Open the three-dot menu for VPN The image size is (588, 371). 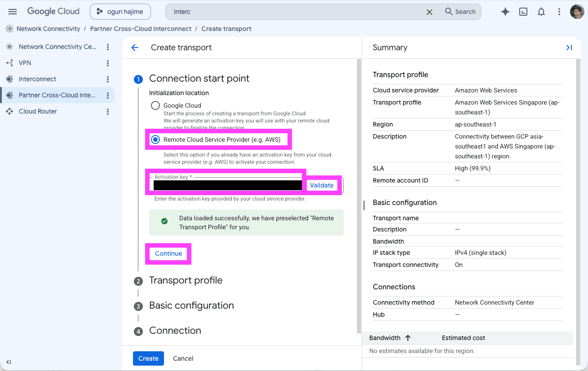tap(108, 63)
